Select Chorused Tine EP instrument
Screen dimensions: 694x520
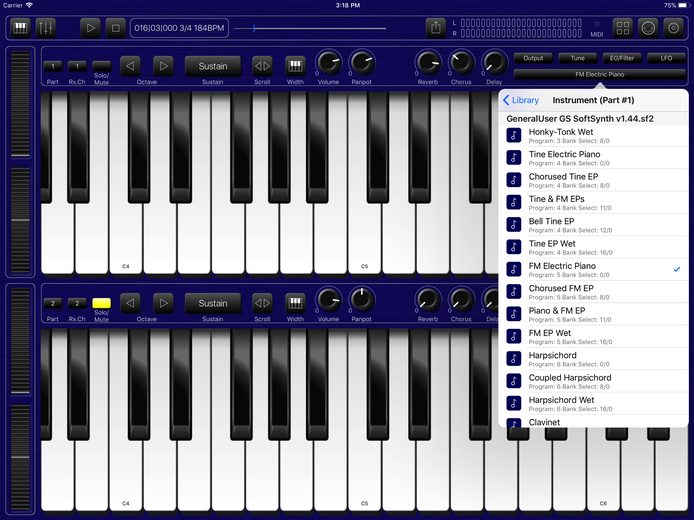tap(593, 180)
